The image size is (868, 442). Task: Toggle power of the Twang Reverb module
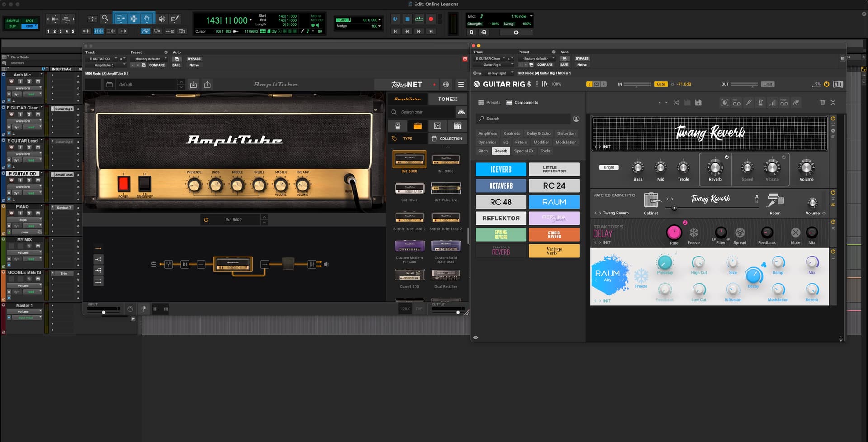[833, 118]
